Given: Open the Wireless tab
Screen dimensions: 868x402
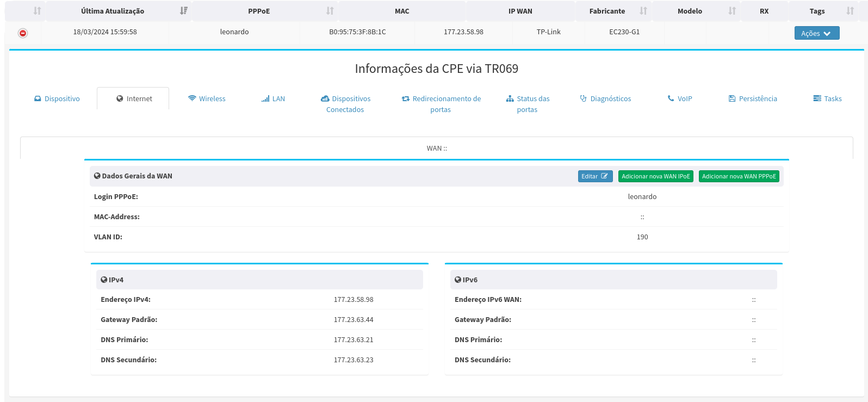Looking at the screenshot, I should (x=207, y=98).
